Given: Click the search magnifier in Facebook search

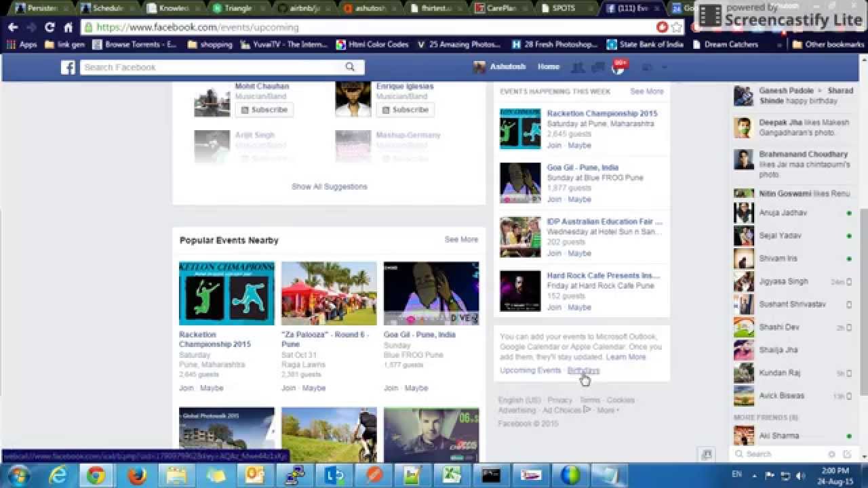Looking at the screenshot, I should coord(350,67).
